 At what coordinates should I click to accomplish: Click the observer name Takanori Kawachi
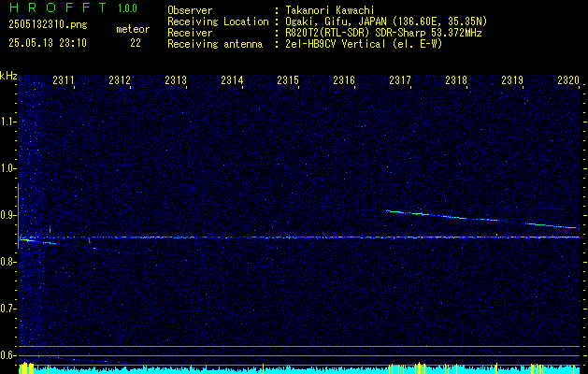click(329, 10)
